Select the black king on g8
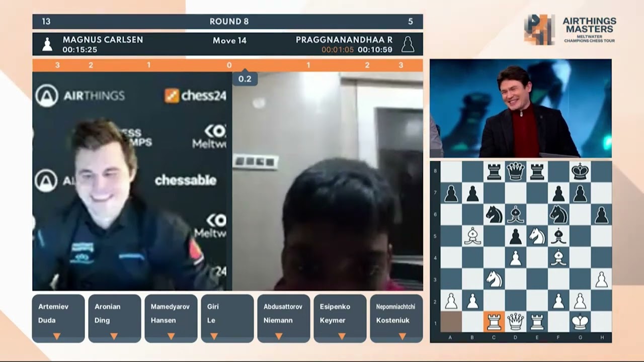 (x=580, y=171)
